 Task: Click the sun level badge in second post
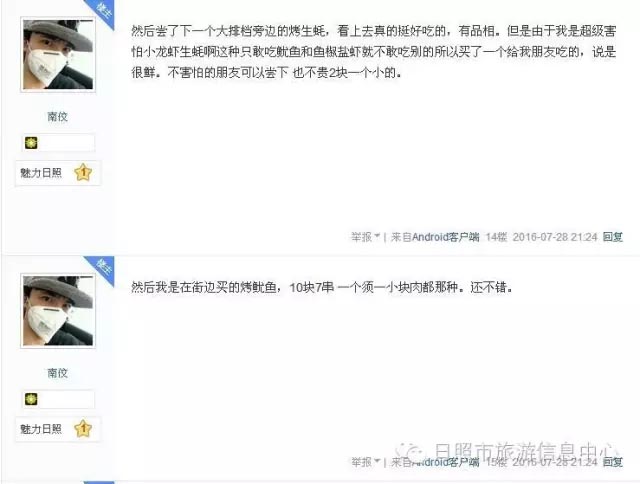tap(31, 399)
